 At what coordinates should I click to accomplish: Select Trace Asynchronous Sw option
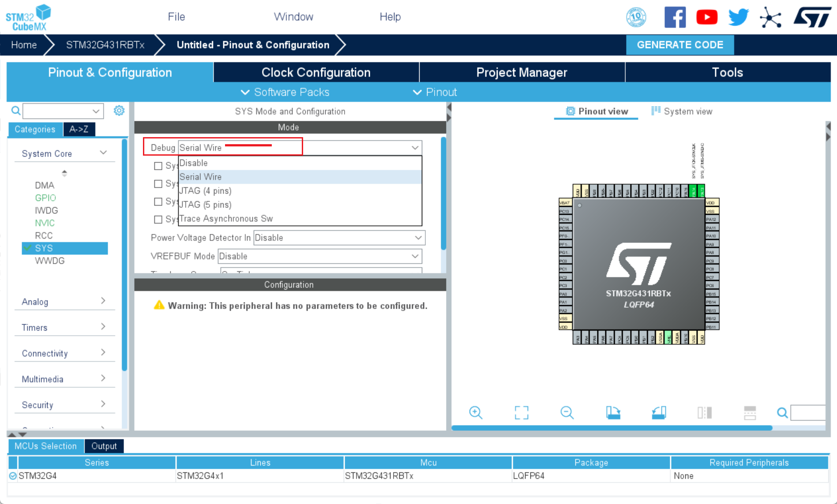click(300, 219)
